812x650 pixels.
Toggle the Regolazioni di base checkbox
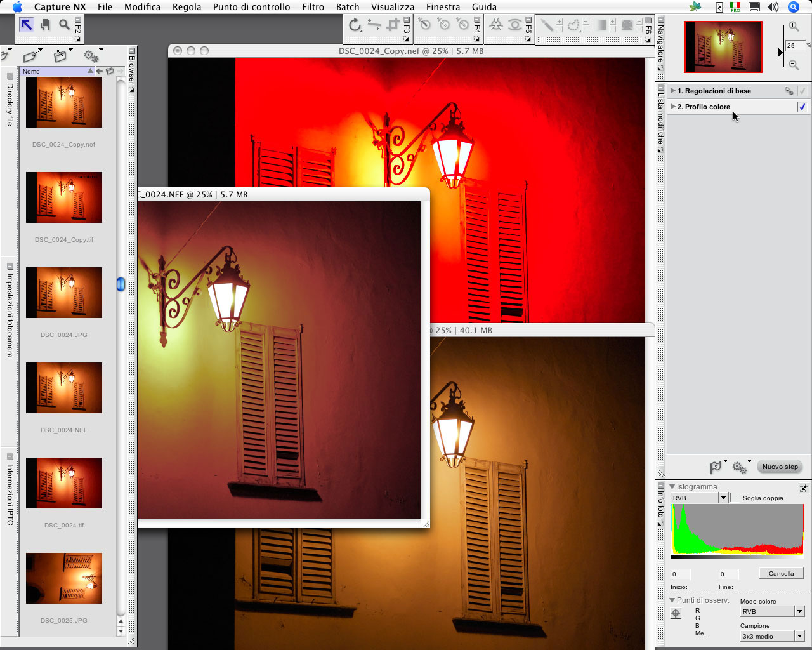(x=802, y=91)
